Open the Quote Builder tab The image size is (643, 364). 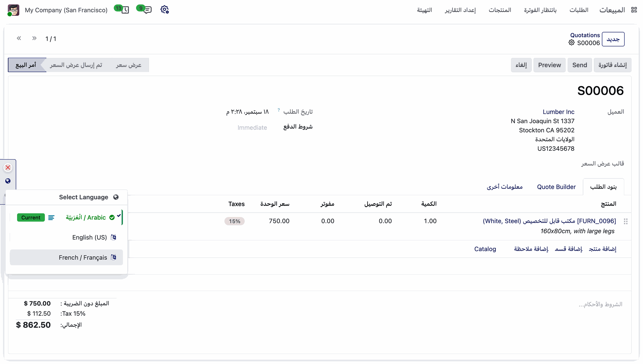[x=556, y=187]
